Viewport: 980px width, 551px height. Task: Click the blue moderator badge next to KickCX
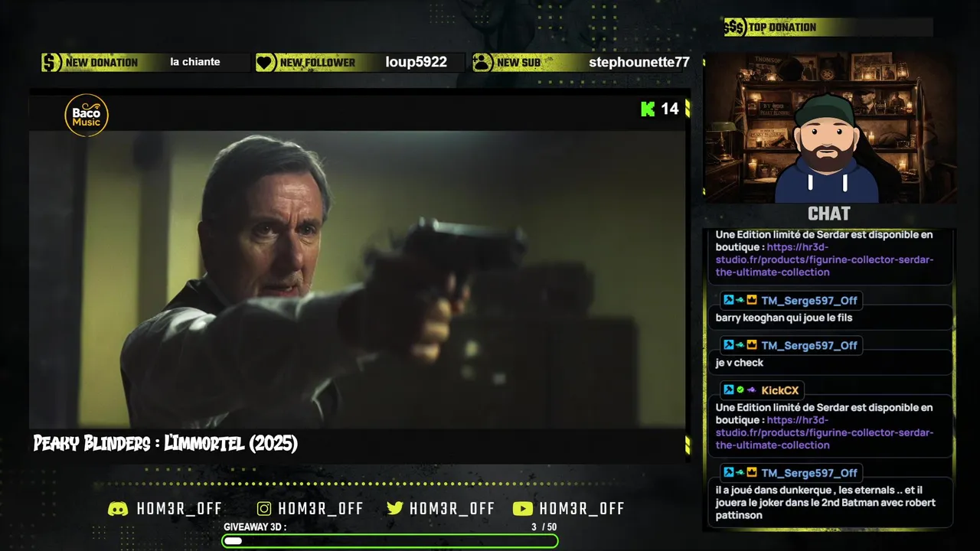point(729,390)
